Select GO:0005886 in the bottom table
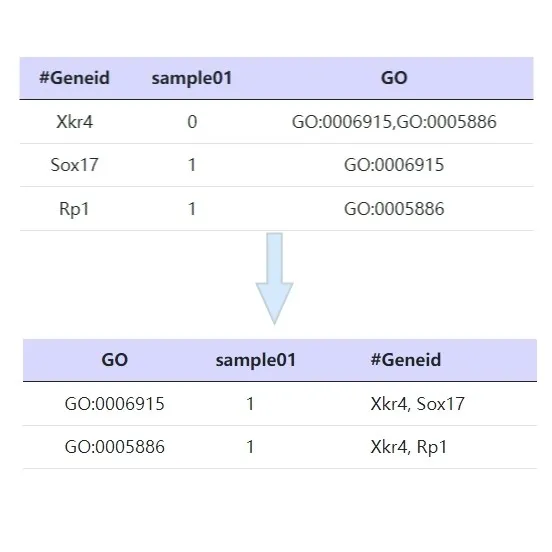The image size is (552, 552). click(x=114, y=447)
